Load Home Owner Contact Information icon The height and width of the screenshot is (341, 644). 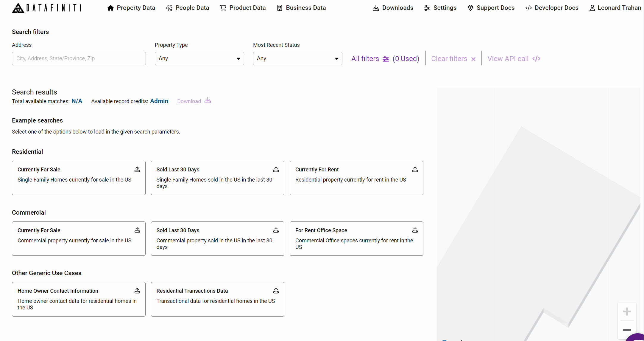137,291
